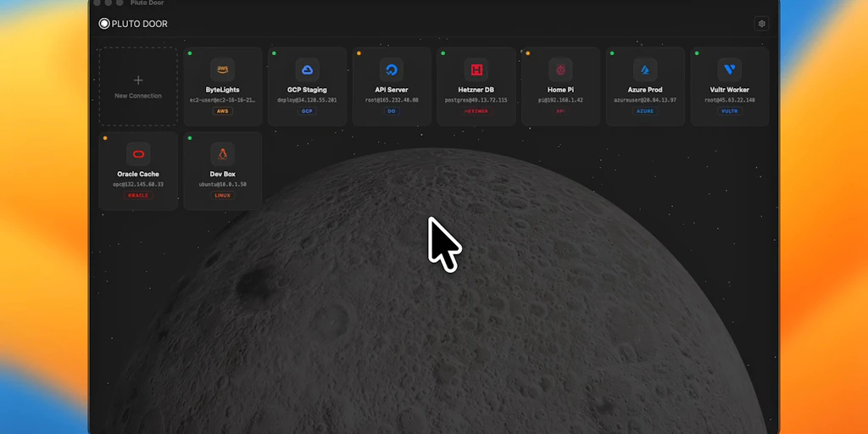The image size is (868, 434).
Task: Select the Azure Prod connection name
Action: click(645, 90)
